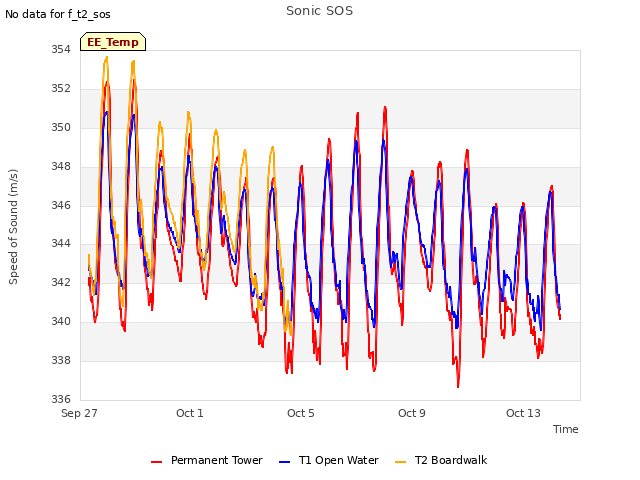Click the blue T1 Open Water legend swatch

[x=284, y=462]
